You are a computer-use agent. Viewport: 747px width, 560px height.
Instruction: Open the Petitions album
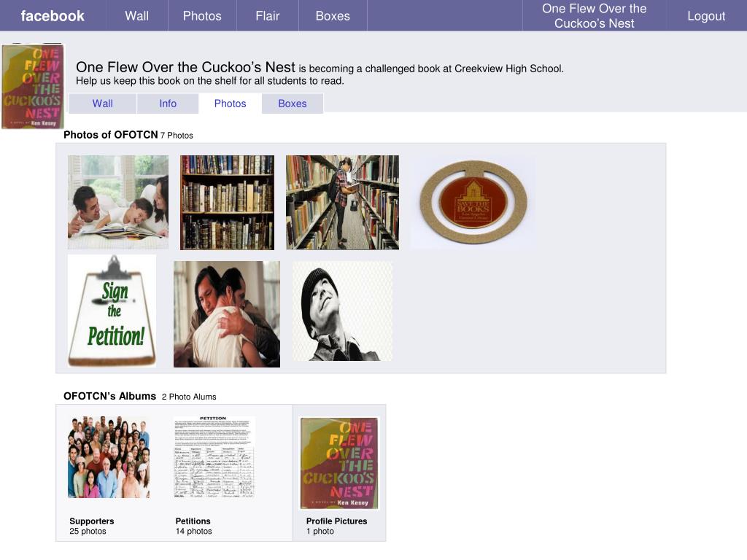tap(214, 457)
